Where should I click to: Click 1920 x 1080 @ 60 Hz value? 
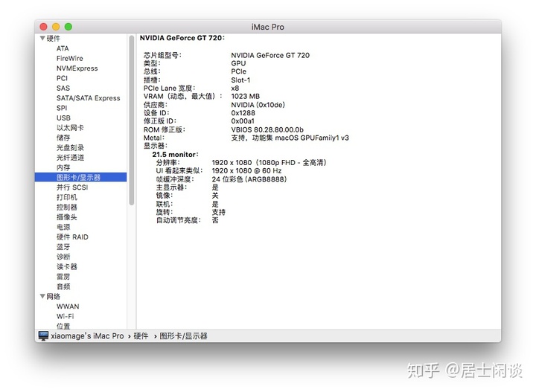[246, 171]
